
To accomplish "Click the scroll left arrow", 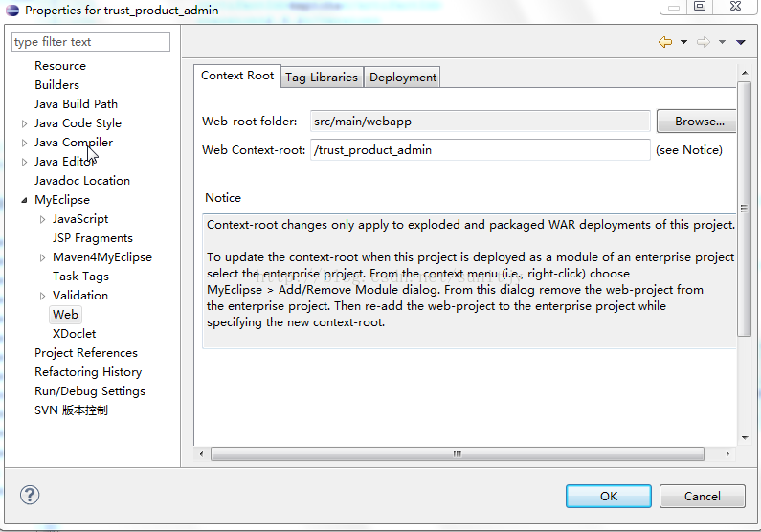I will pos(201,454).
